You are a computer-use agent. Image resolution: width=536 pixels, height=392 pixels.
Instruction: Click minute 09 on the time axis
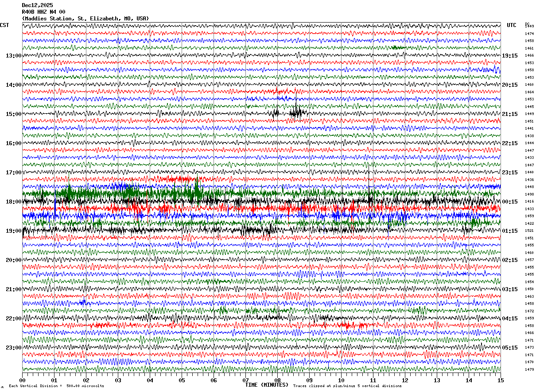click(x=309, y=380)
